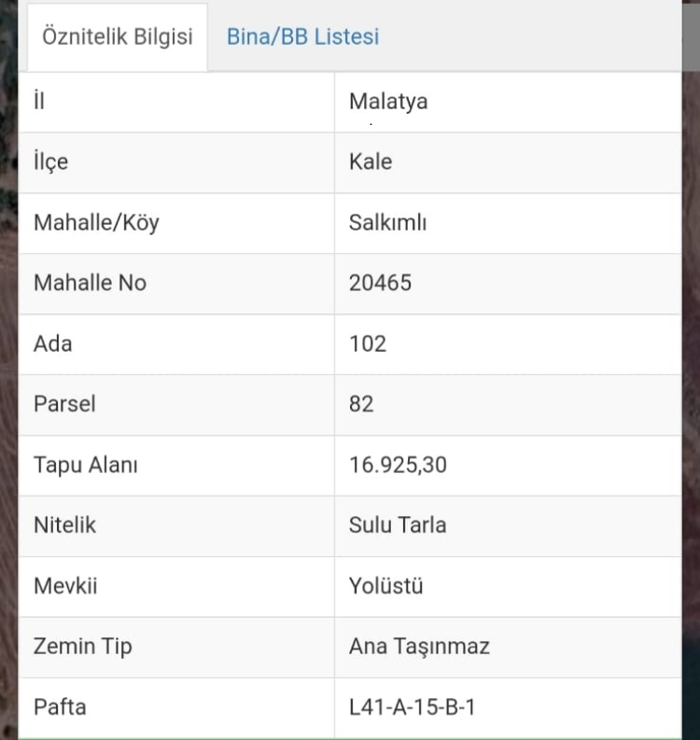This screenshot has width=700, height=740.
Task: Select the Ana Taşınmaz value
Action: coord(419,646)
